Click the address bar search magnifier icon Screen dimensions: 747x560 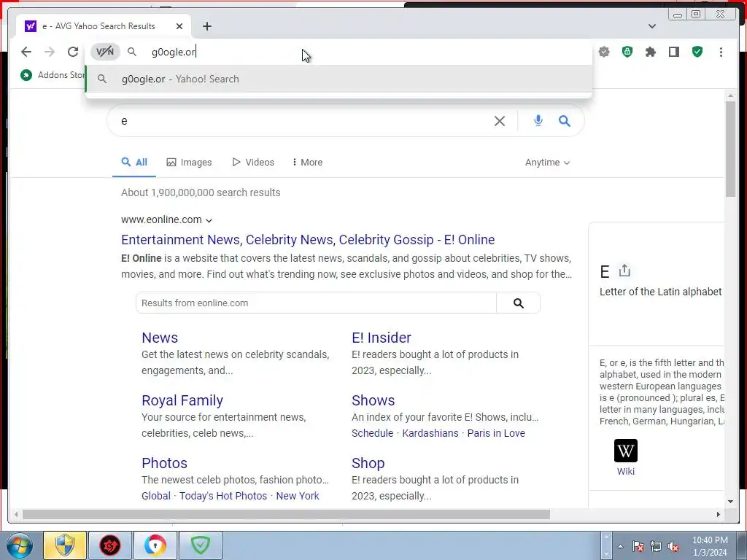[132, 52]
